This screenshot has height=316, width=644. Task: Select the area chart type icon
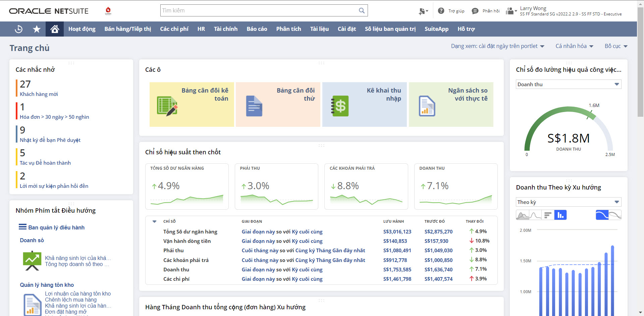click(522, 215)
